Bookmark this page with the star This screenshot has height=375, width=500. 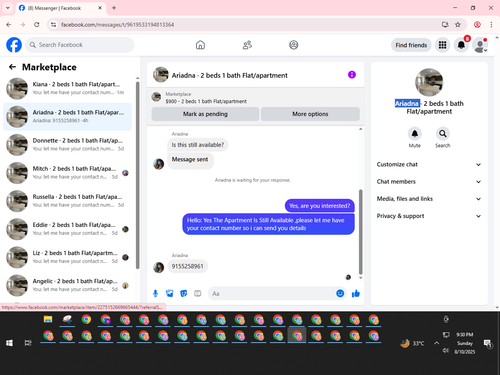click(x=458, y=24)
